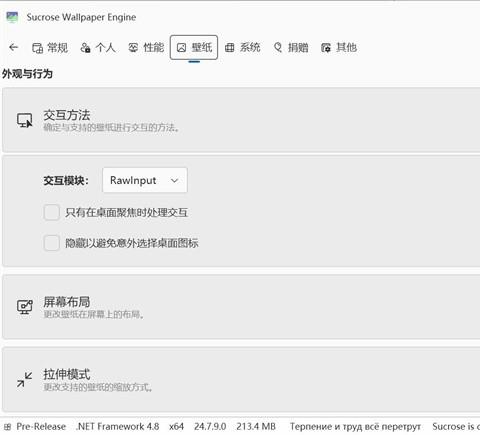Click the status bar icon beside Pre-Release

click(8, 426)
